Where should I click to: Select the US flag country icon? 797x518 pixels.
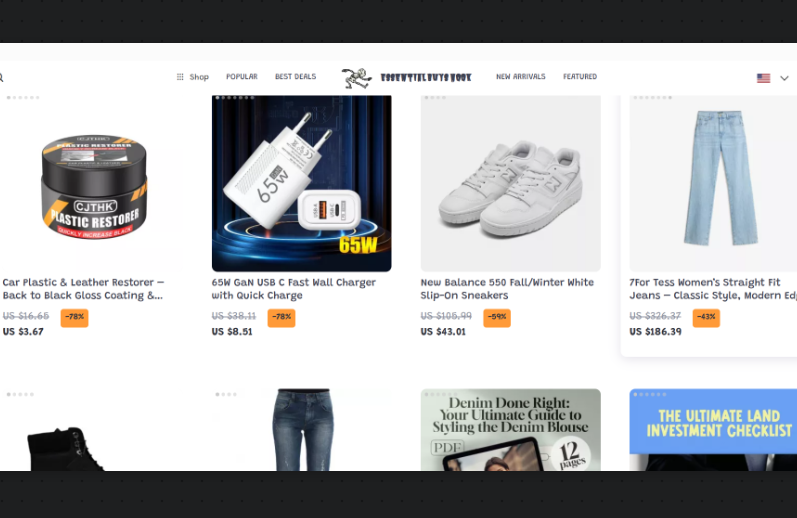763,78
